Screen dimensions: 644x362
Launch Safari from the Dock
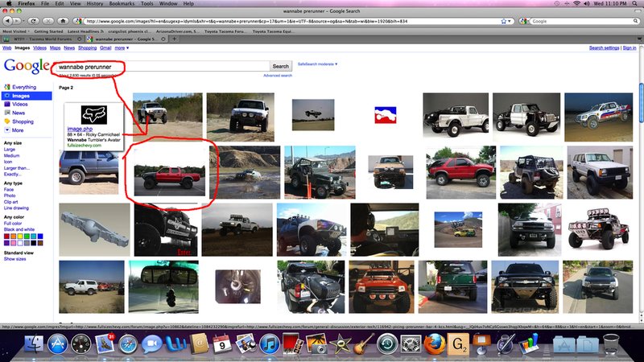point(128,344)
